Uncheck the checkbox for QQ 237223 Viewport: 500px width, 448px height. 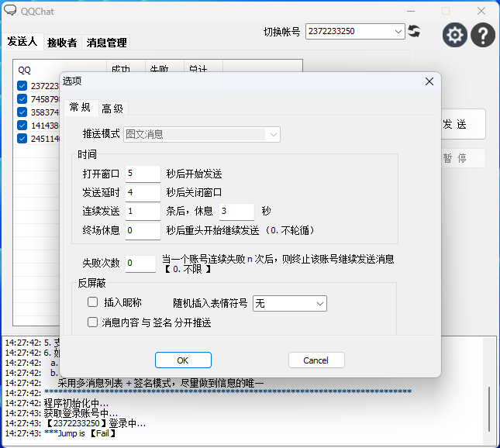point(22,85)
